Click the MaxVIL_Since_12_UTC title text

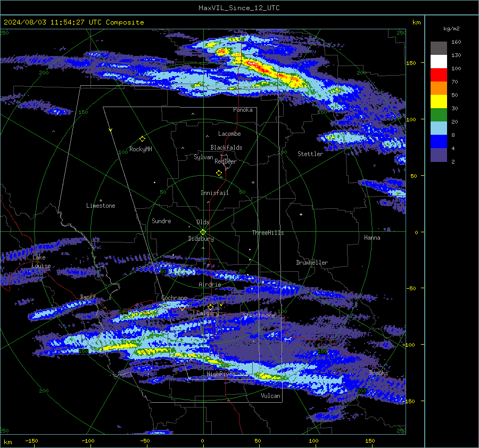pos(239,8)
